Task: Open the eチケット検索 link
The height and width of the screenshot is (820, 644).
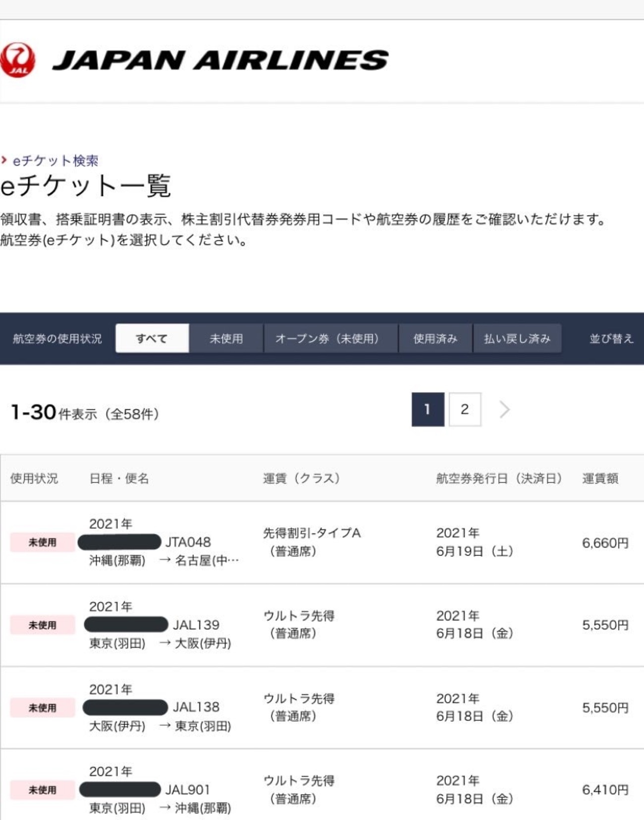Action: [x=55, y=161]
